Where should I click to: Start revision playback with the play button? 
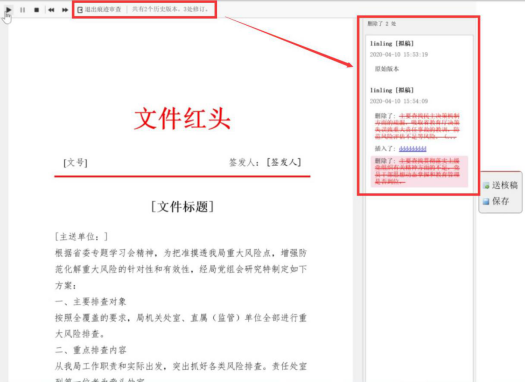coord(9,10)
